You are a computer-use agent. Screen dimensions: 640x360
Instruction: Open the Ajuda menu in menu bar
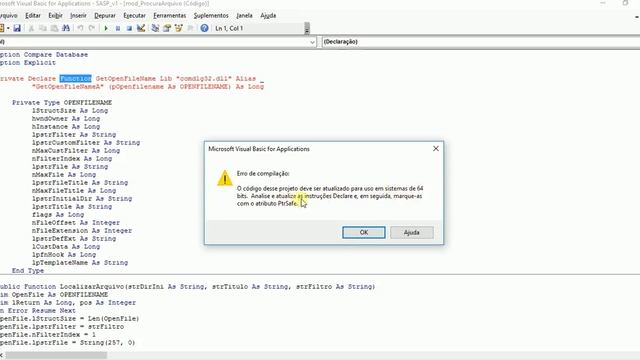268,16
